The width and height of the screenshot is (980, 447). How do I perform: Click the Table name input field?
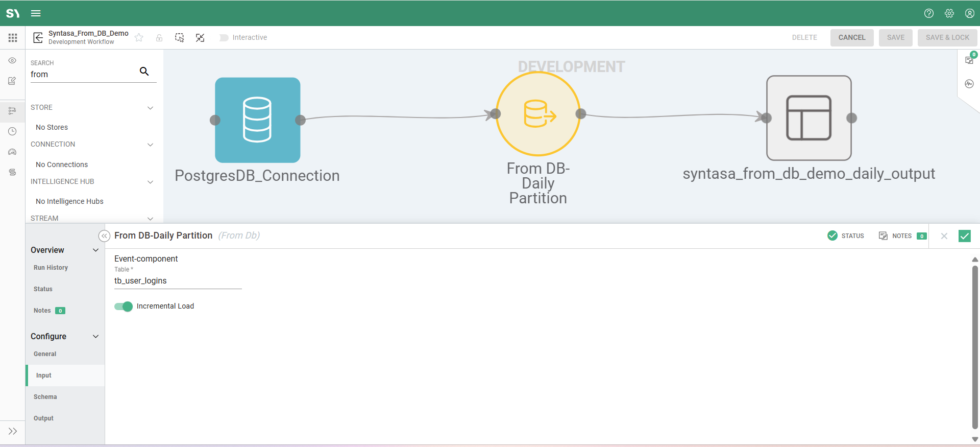(x=178, y=281)
